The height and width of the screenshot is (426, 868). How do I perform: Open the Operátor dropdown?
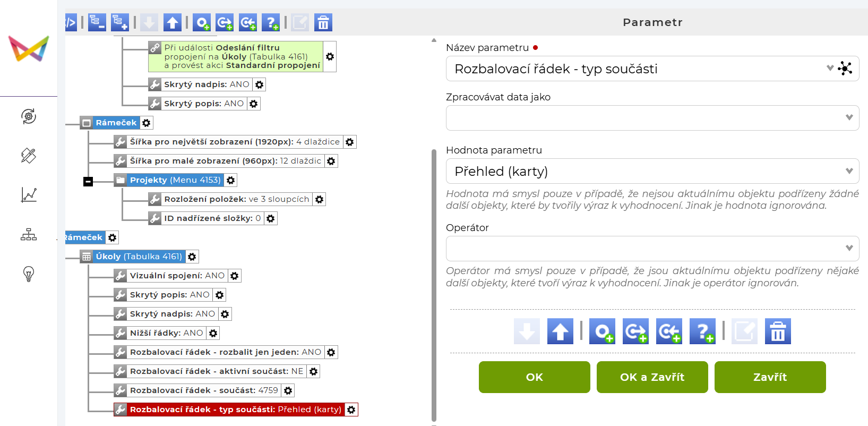pos(652,248)
